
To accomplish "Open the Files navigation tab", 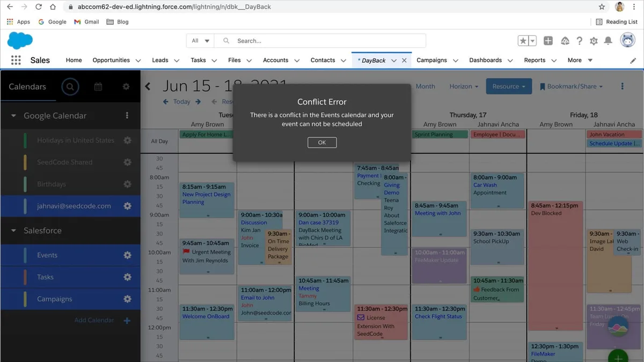I will [235, 60].
